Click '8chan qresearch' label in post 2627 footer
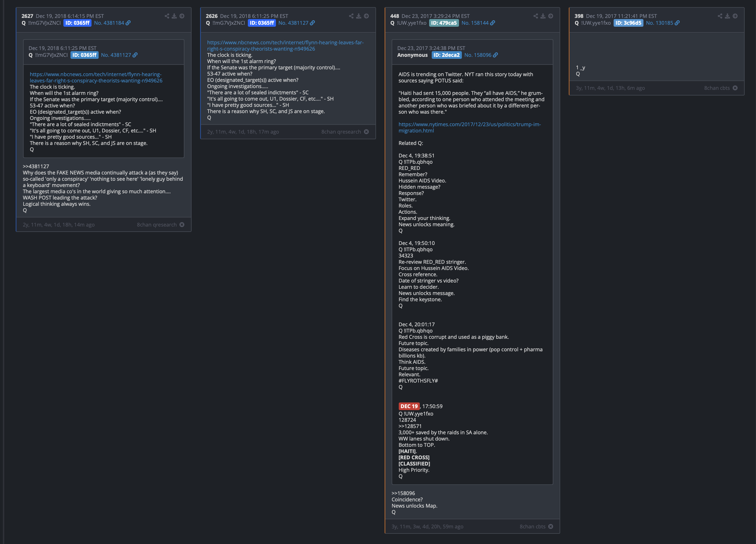756x544 pixels. pos(157,225)
